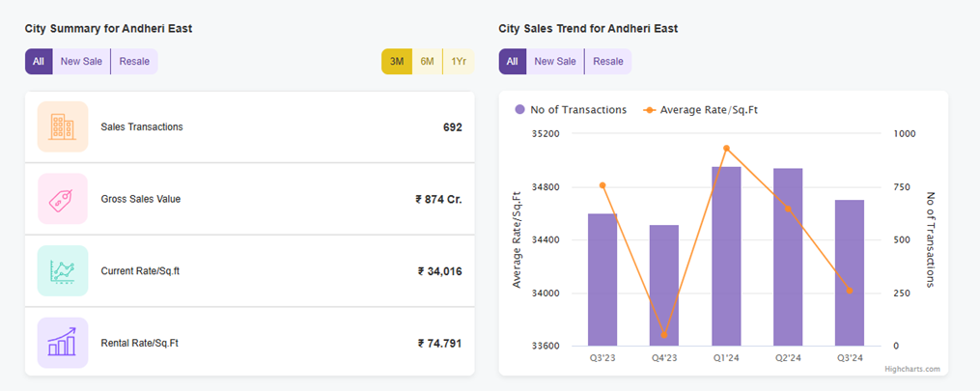Click the Sales Transactions building icon

click(63, 126)
